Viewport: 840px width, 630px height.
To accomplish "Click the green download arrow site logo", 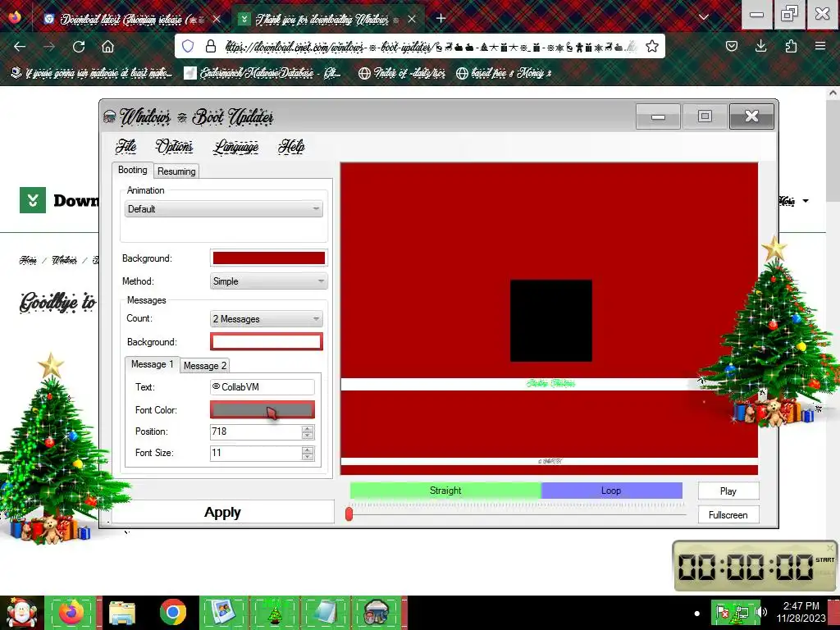I will [33, 200].
